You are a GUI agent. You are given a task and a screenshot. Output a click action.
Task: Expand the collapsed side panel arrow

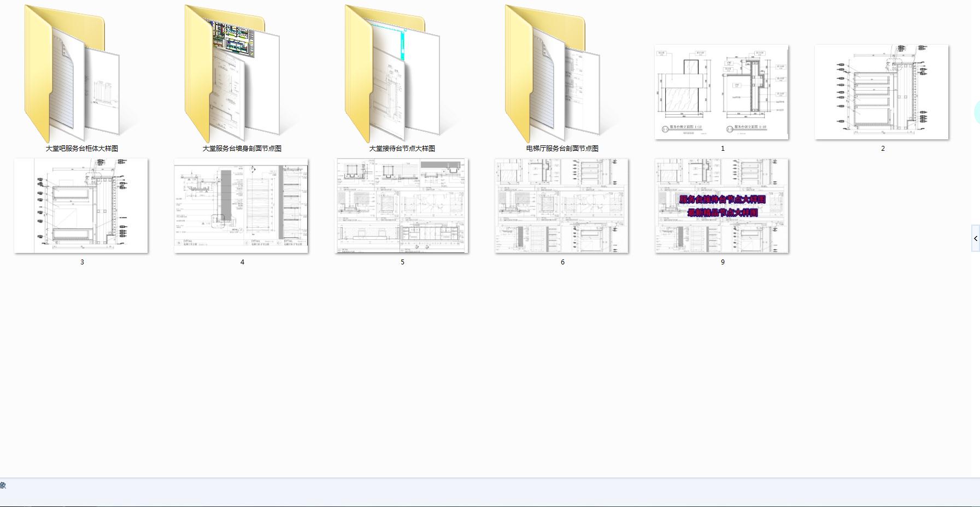click(x=976, y=238)
